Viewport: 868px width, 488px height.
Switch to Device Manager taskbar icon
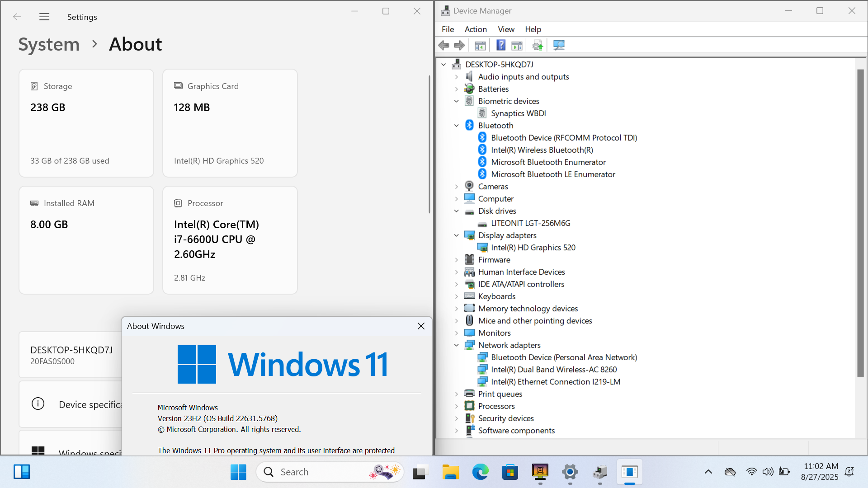600,472
